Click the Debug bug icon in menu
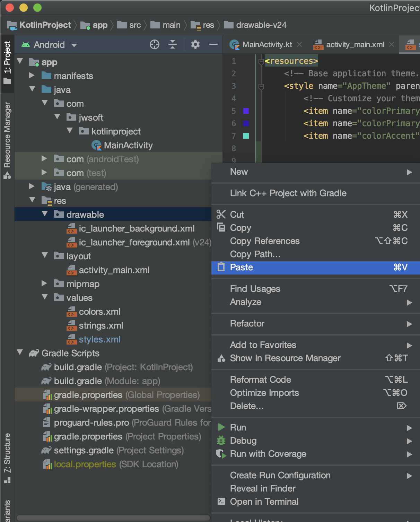This screenshot has height=522, width=420. pyautogui.click(x=221, y=441)
